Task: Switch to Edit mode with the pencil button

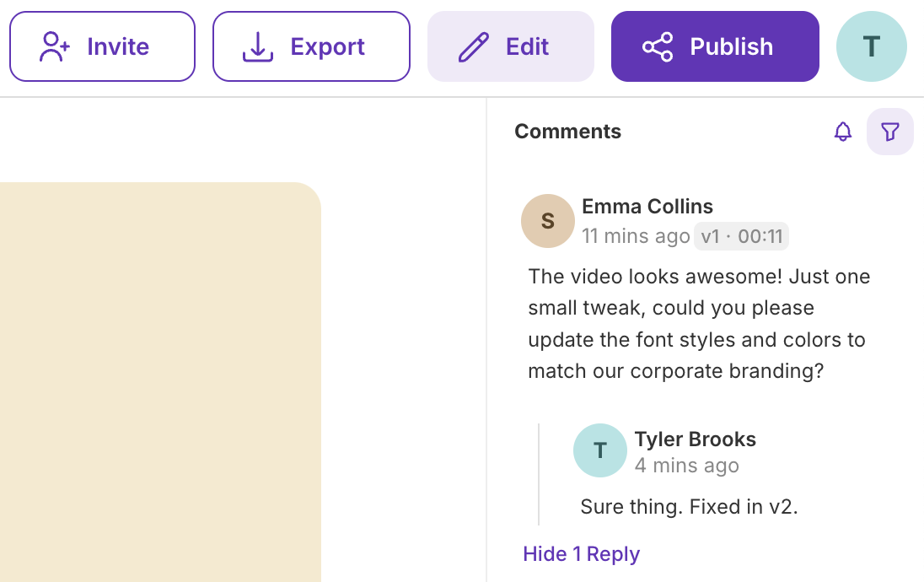Action: click(510, 46)
